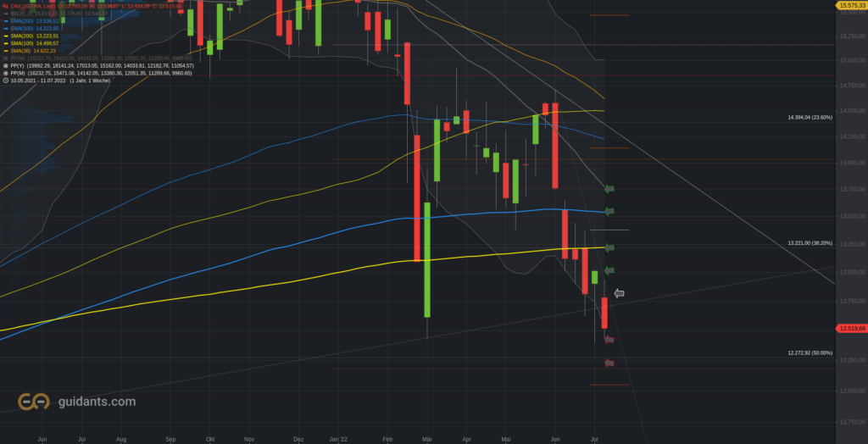
Task: Click the red current price tag 12.519,66
Action: (852, 328)
